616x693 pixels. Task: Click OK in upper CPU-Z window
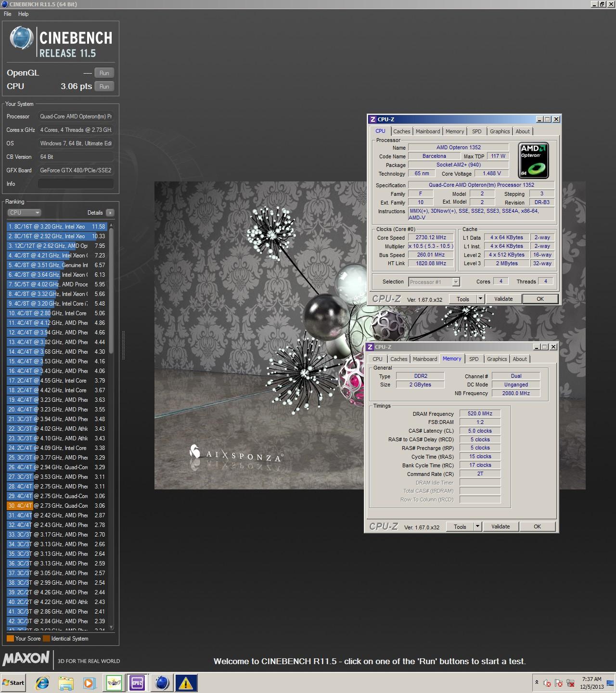click(540, 299)
